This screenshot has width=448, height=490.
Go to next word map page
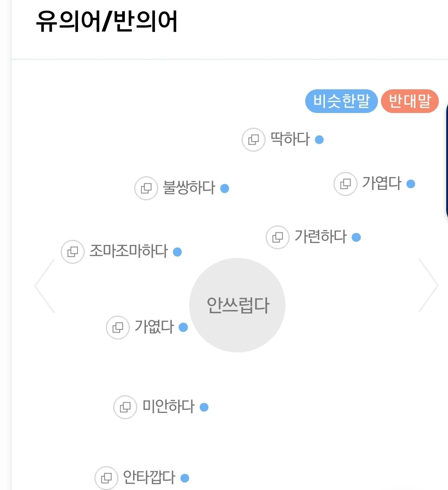pos(428,286)
